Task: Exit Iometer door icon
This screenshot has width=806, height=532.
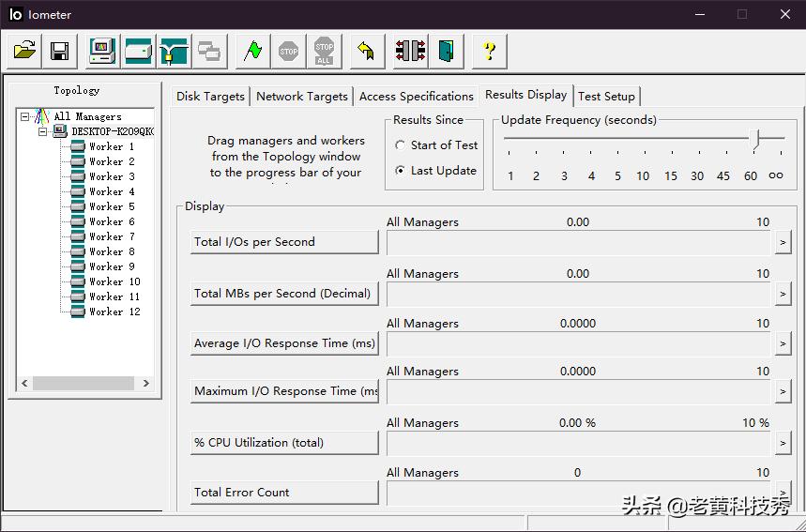Action: tap(447, 51)
